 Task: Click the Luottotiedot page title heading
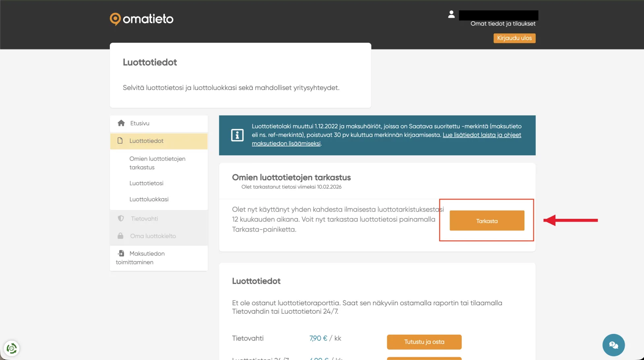(x=150, y=62)
